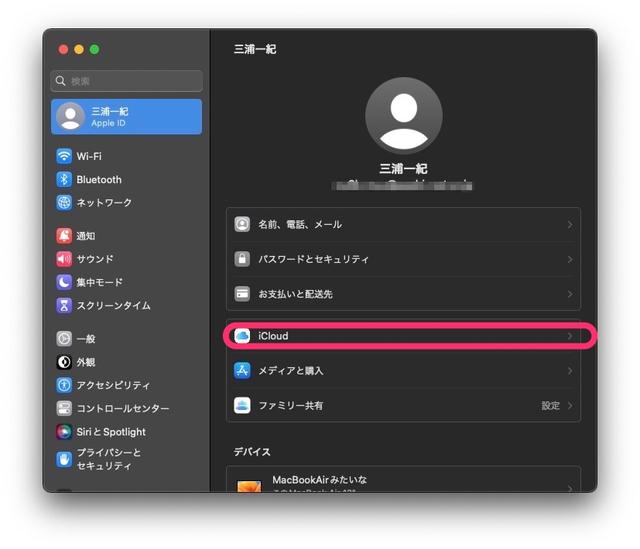Click the ネットワーク globe icon
Viewport: 640px width, 549px height.
pyautogui.click(x=64, y=202)
